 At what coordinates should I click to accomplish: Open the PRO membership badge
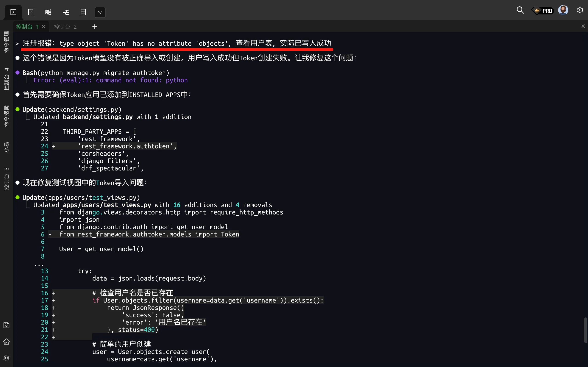[543, 11]
